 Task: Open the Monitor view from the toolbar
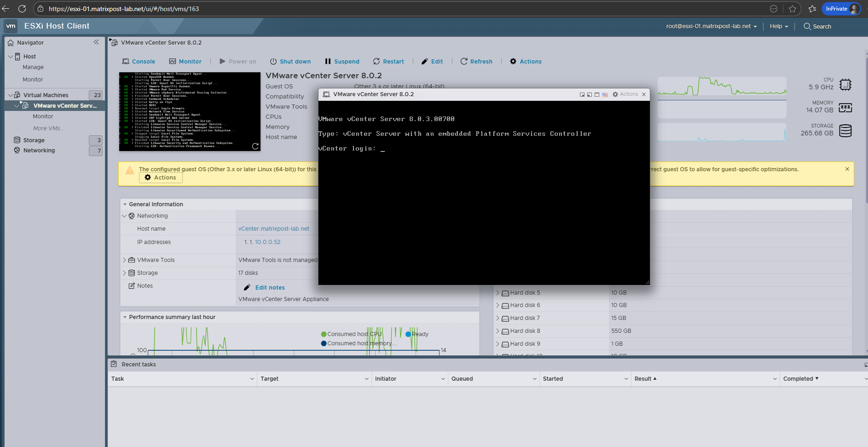(185, 61)
